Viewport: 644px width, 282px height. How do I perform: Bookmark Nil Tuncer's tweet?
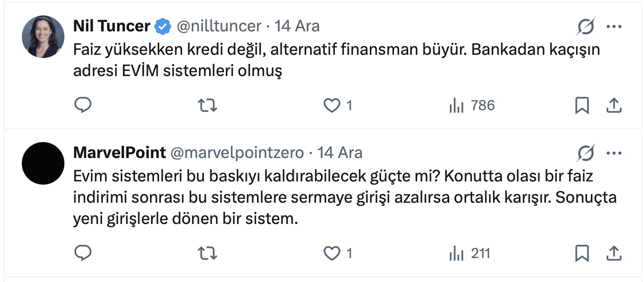(582, 106)
